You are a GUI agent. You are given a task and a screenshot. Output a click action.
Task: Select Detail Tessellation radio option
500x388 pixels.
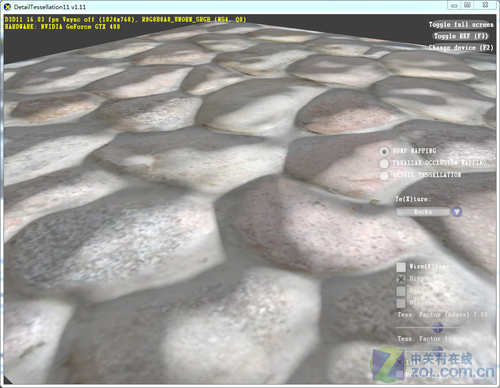(384, 175)
